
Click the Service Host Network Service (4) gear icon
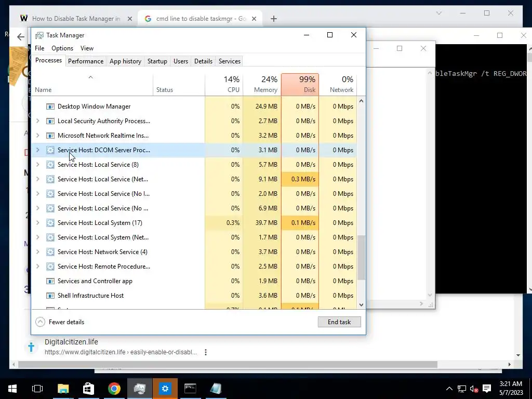click(x=50, y=252)
